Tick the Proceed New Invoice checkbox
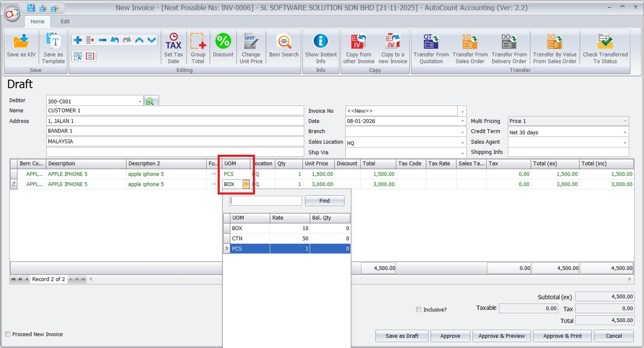644x348 pixels. (8, 334)
